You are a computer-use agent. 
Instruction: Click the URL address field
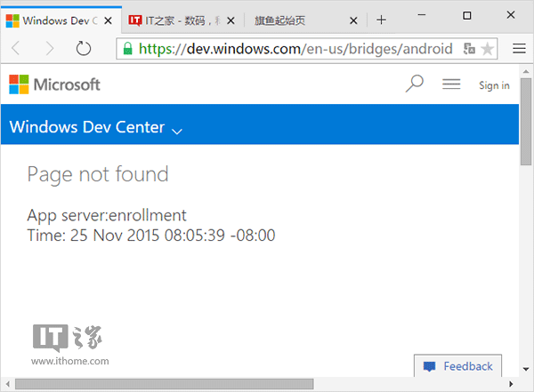click(294, 49)
